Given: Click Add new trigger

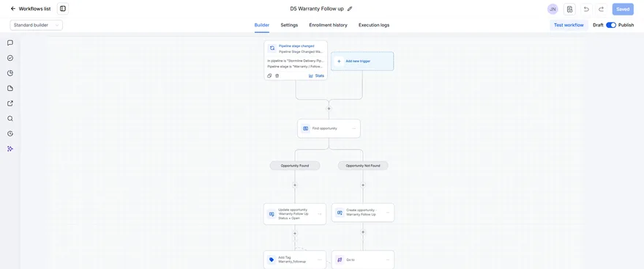Looking at the screenshot, I should click(x=362, y=61).
